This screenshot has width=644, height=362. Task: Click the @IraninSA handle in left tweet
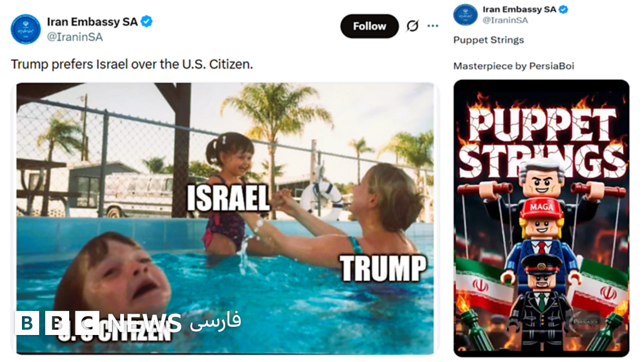pos(75,37)
